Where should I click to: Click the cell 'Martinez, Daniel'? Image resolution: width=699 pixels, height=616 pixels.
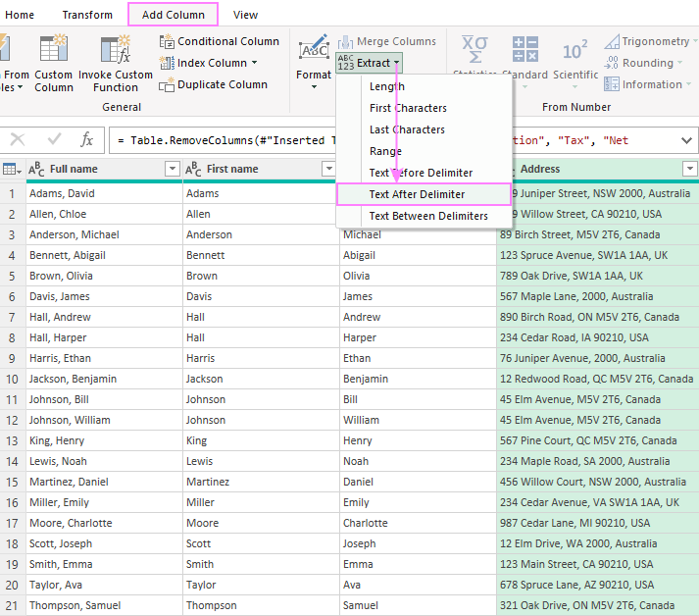pos(104,483)
